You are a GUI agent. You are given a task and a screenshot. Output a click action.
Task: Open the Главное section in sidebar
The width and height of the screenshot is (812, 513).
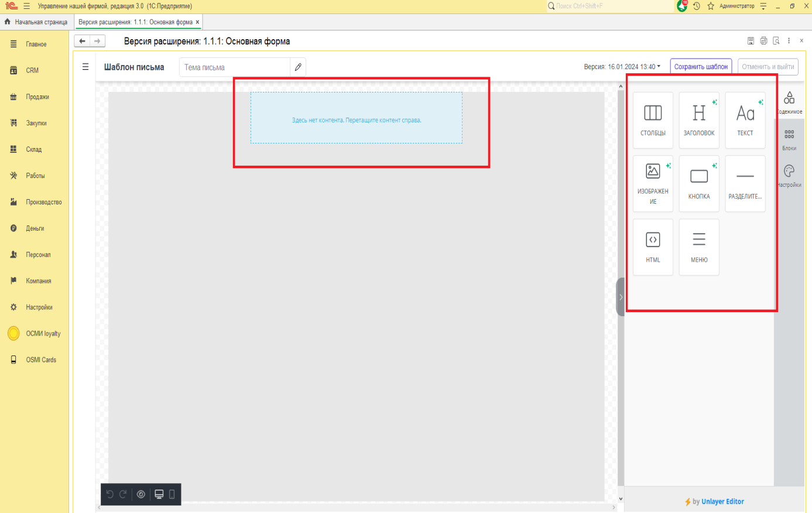tap(35, 45)
